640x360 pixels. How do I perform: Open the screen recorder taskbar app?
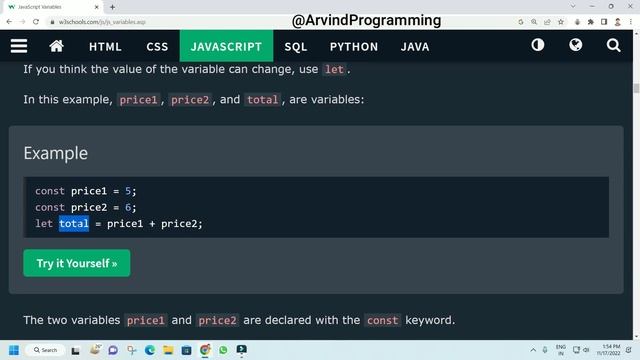click(242, 350)
